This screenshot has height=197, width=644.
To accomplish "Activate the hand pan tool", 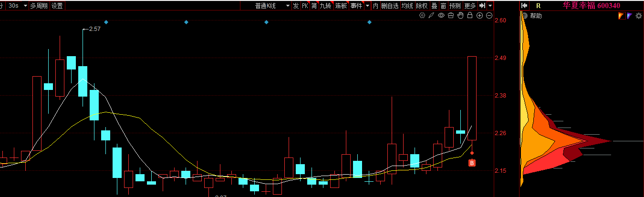I will [460, 15].
